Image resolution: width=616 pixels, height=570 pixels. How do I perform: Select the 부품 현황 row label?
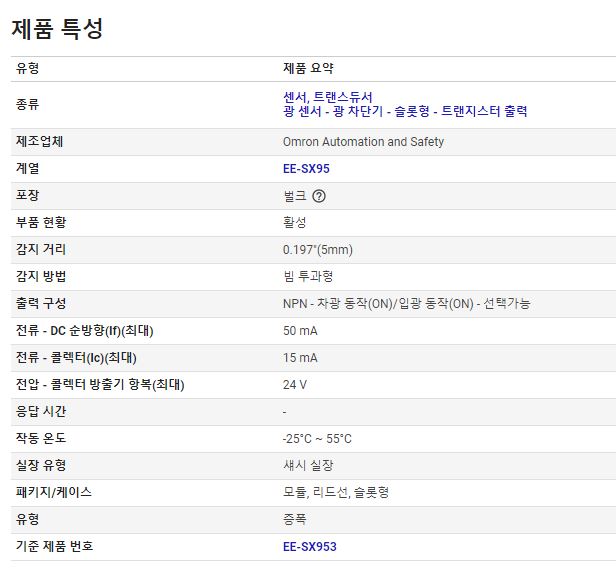41,222
